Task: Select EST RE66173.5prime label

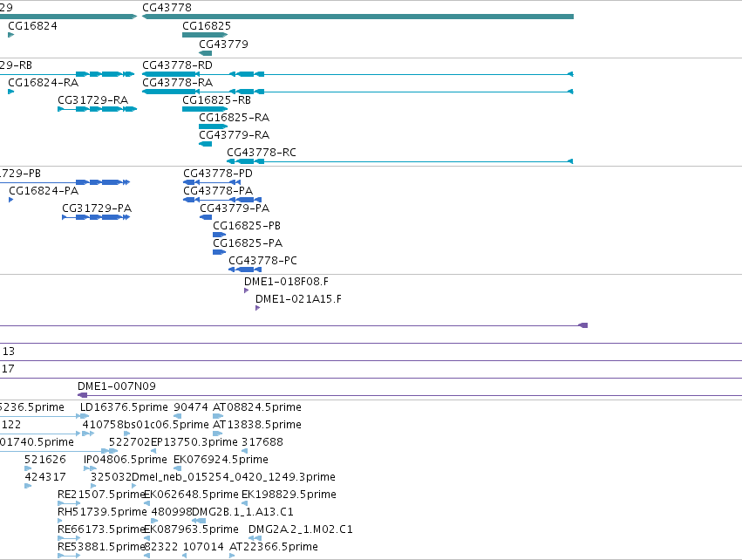Action: 101,529
